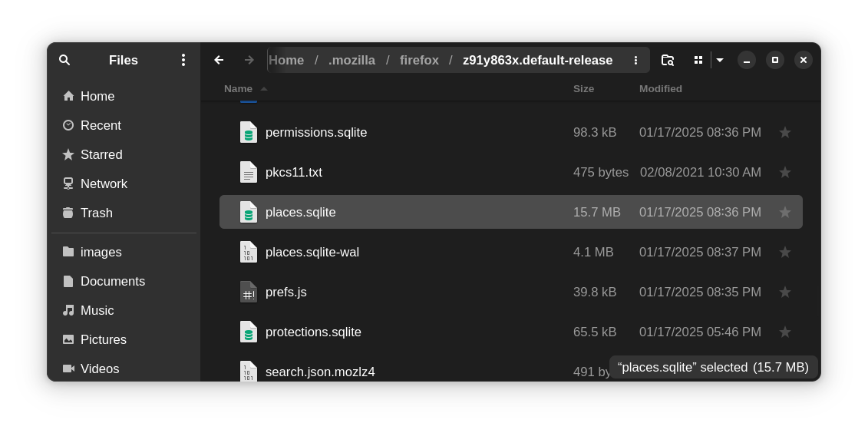Click the search icon in the sidebar

tap(64, 60)
